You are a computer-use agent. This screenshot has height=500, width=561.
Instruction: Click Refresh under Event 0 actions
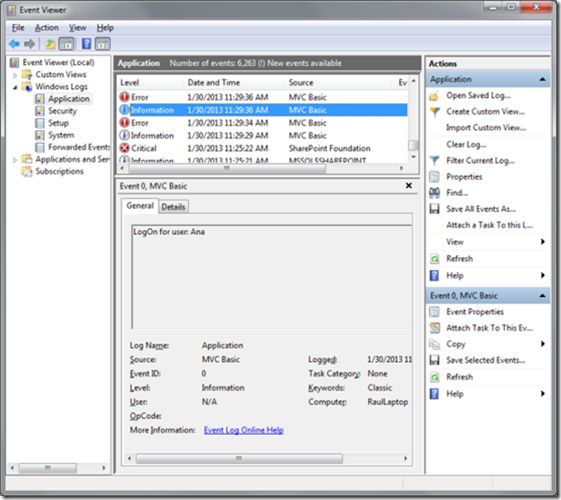[x=459, y=377]
